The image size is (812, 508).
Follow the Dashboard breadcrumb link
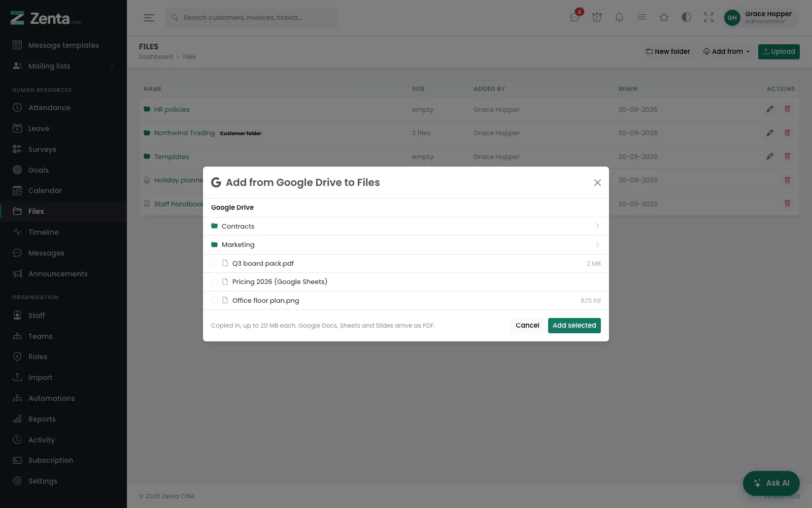click(156, 57)
